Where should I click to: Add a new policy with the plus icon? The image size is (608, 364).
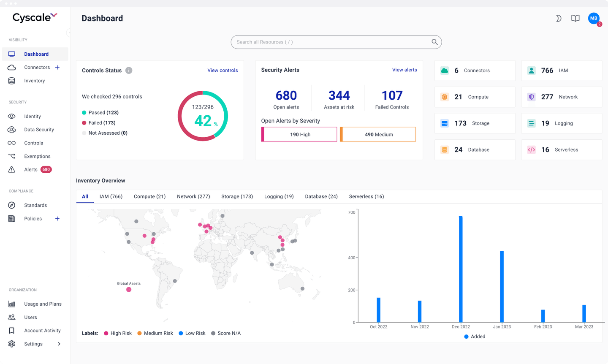(x=57, y=218)
